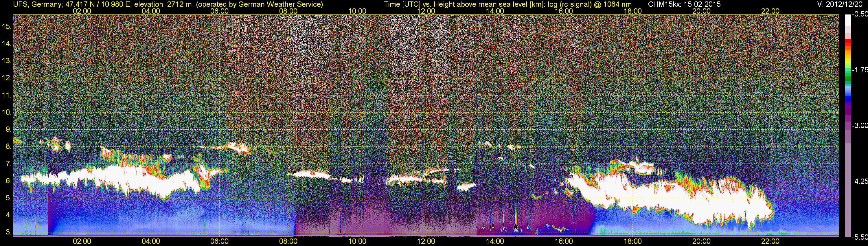
Task: Click the 06:00 label on the lower time axis
Action: (219, 241)
